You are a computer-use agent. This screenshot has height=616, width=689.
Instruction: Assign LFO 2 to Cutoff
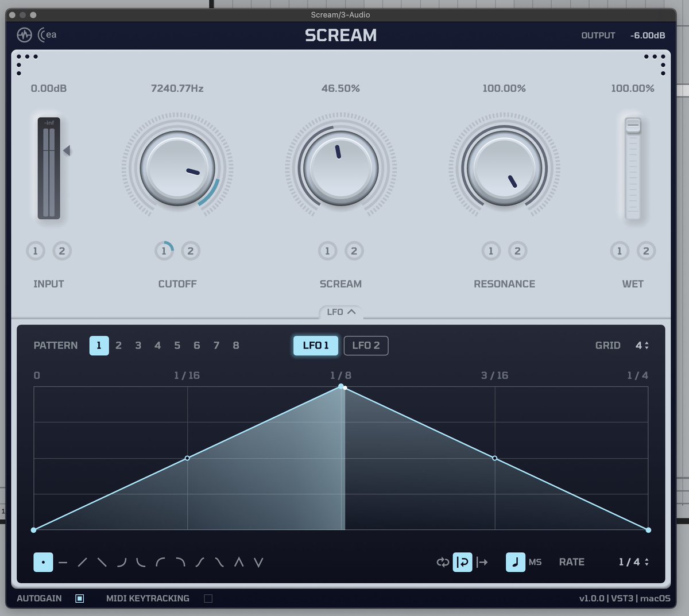pos(191,251)
